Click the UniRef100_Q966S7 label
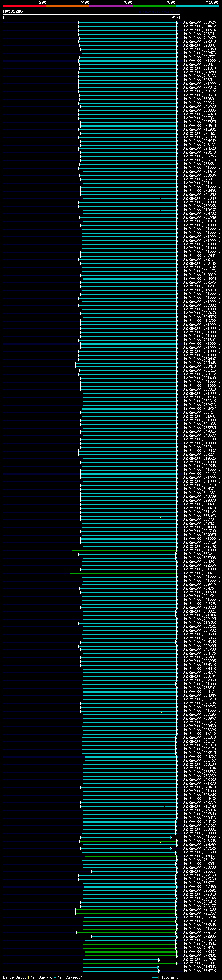The width and height of the screenshot is (222, 980). (199, 871)
